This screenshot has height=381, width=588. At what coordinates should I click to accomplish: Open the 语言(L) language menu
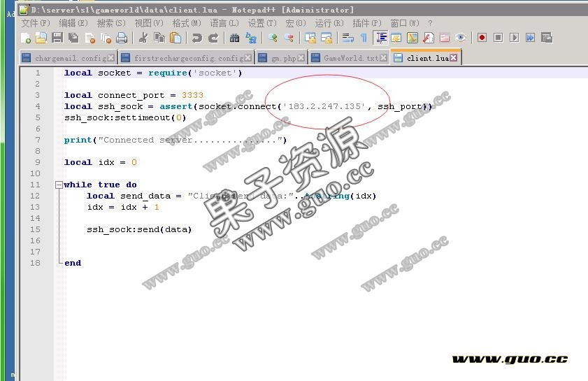(x=224, y=23)
